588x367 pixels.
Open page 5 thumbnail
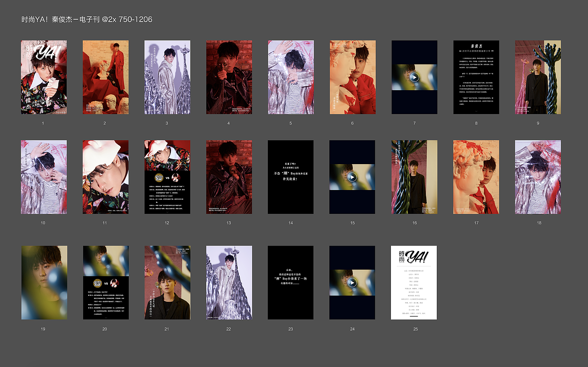(x=291, y=77)
